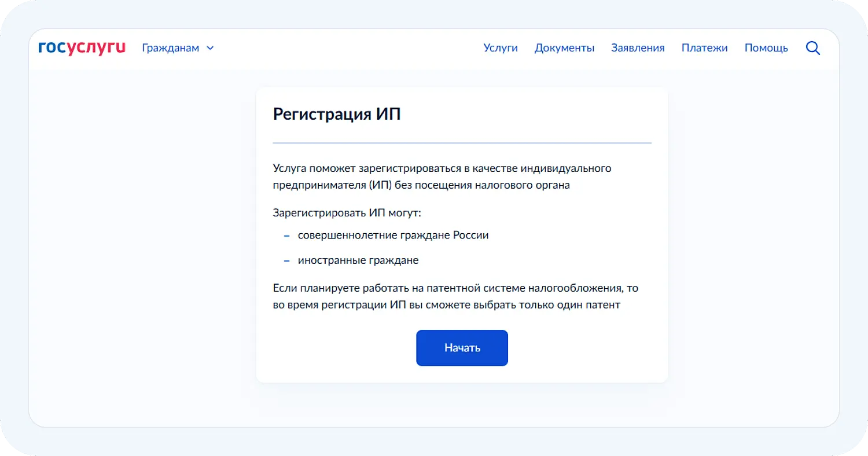Screen dimensions: 868x456
Task: Select the Госуслуги logo
Action: click(x=82, y=47)
